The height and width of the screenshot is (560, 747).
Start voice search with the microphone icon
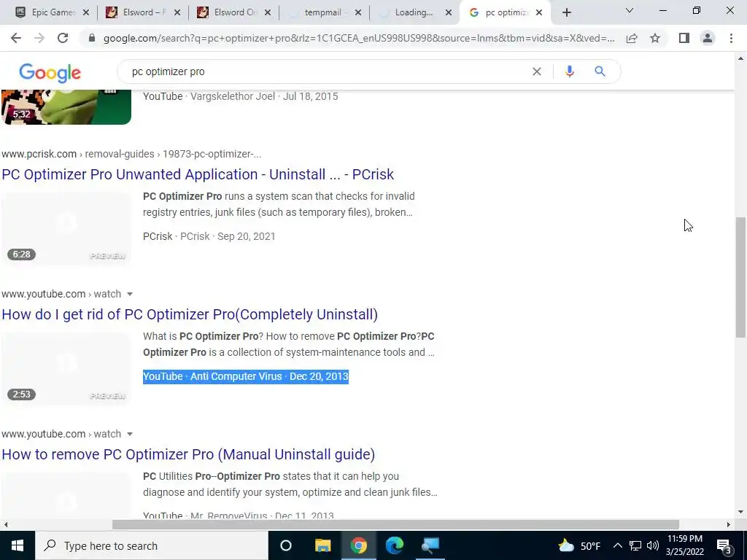point(569,71)
